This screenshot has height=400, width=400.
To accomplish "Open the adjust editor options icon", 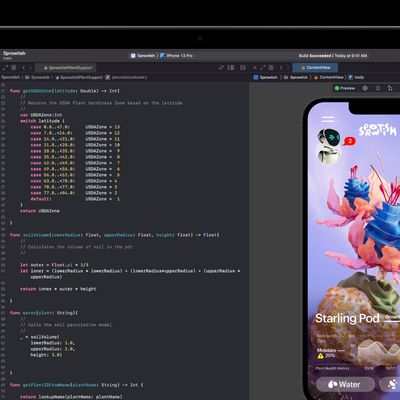I will 231,68.
